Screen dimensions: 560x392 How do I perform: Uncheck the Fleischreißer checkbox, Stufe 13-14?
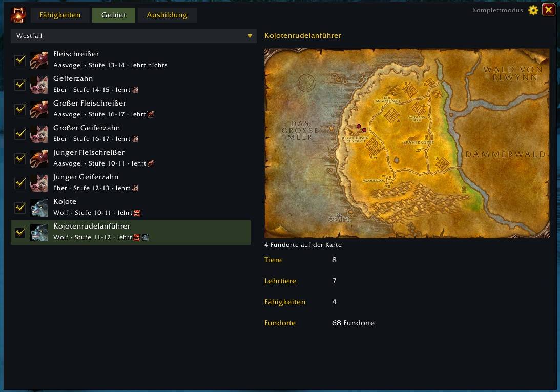[x=20, y=59]
